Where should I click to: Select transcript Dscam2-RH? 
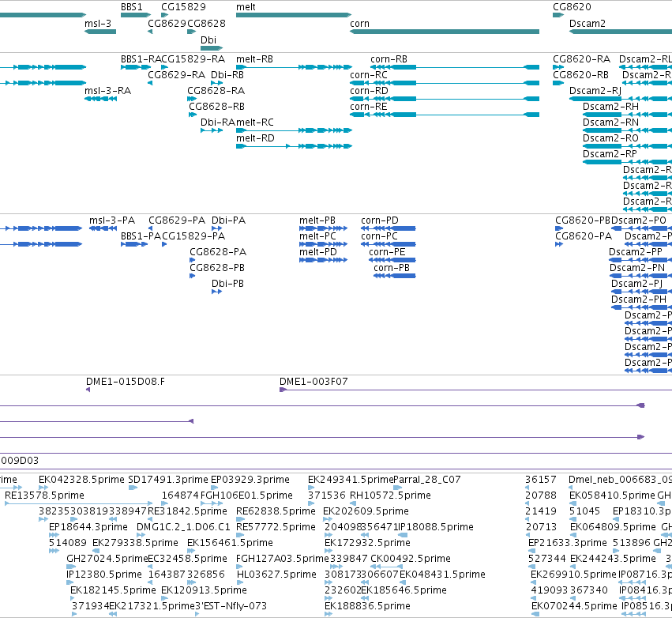[610, 107]
